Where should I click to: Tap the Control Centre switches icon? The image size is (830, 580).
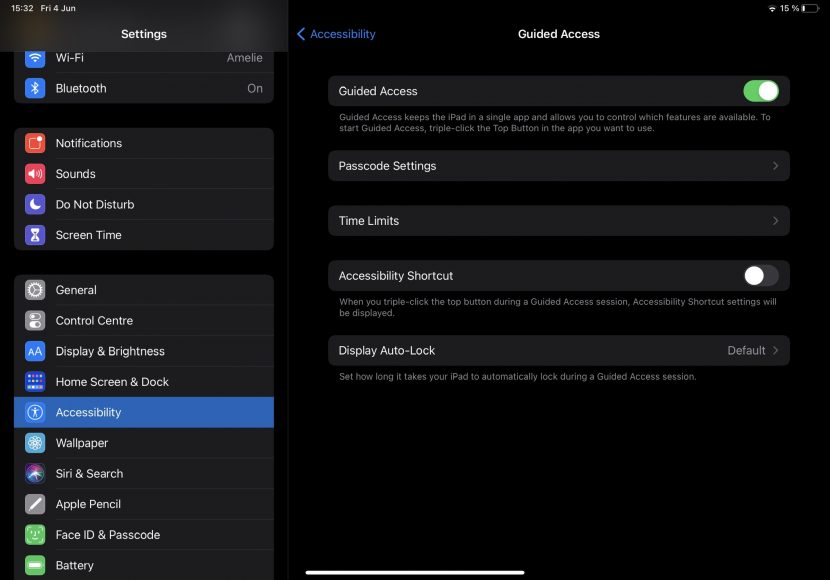coord(35,321)
